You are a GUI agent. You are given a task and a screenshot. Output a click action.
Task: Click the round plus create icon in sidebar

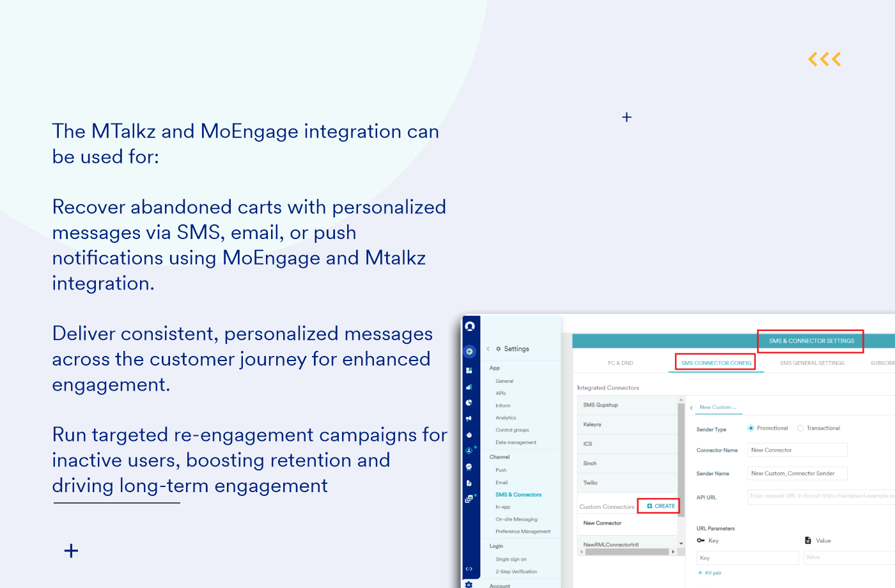pos(470,352)
